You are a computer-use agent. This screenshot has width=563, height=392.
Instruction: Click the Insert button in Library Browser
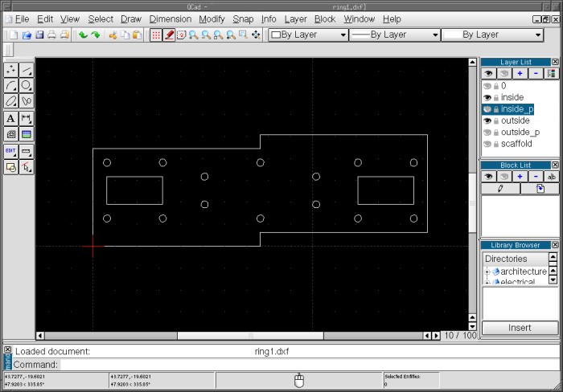click(x=520, y=328)
